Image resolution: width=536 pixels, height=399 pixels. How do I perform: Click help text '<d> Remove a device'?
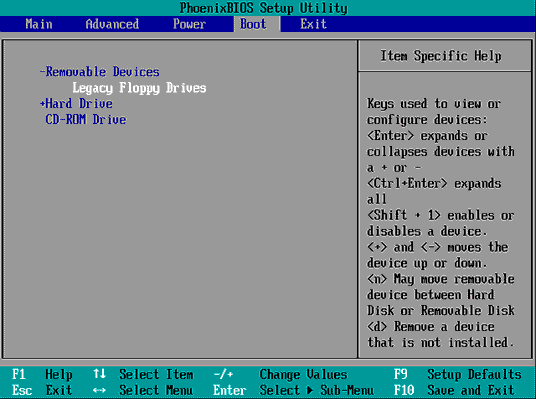pyautogui.click(x=431, y=327)
